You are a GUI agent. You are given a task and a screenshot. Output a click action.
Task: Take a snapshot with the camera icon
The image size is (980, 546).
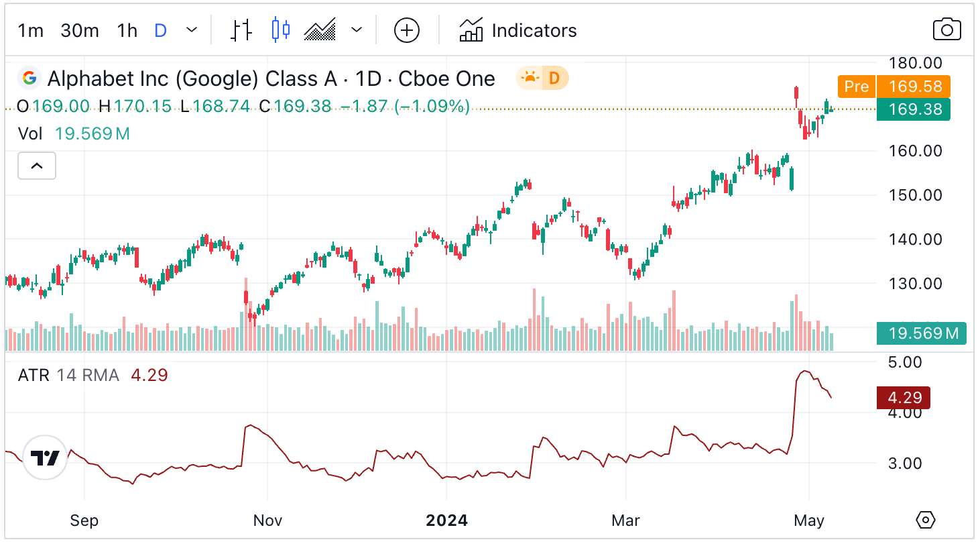(946, 30)
